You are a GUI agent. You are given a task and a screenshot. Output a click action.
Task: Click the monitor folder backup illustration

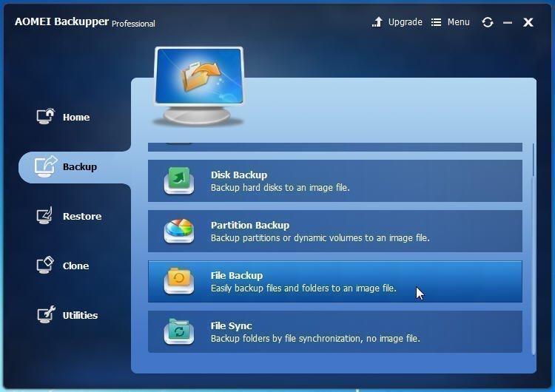tap(198, 87)
